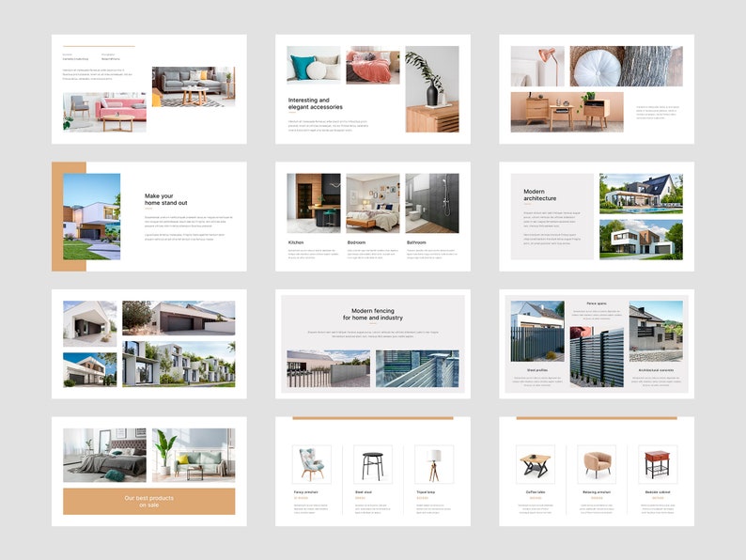Select the Tripod lamp product image

pos(434,465)
